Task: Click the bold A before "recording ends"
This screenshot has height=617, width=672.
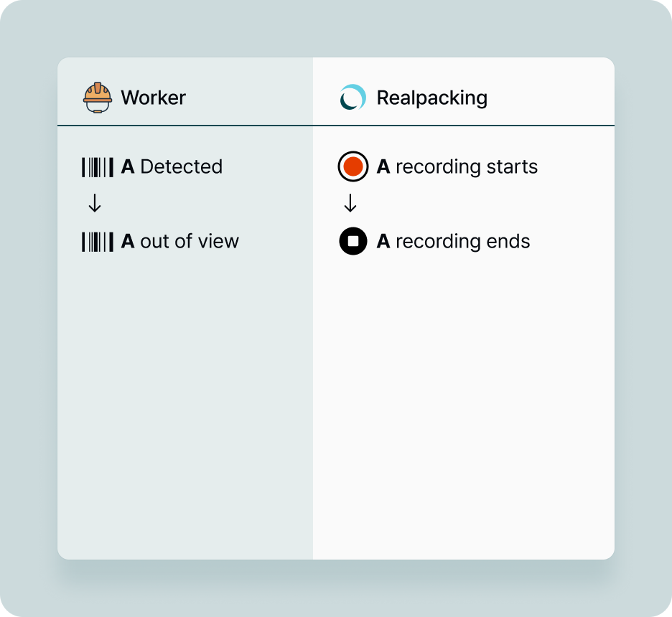Action: [x=383, y=242]
